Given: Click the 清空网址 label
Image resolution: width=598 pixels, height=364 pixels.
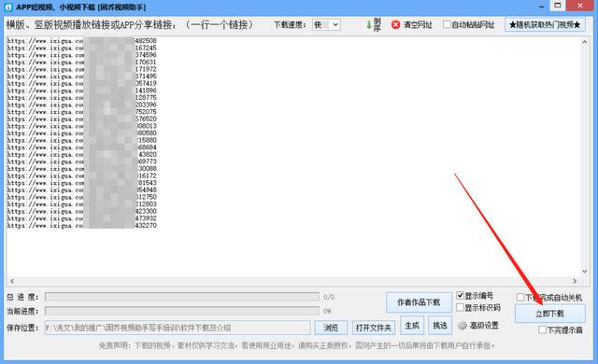Looking at the screenshot, I should click(x=418, y=25).
